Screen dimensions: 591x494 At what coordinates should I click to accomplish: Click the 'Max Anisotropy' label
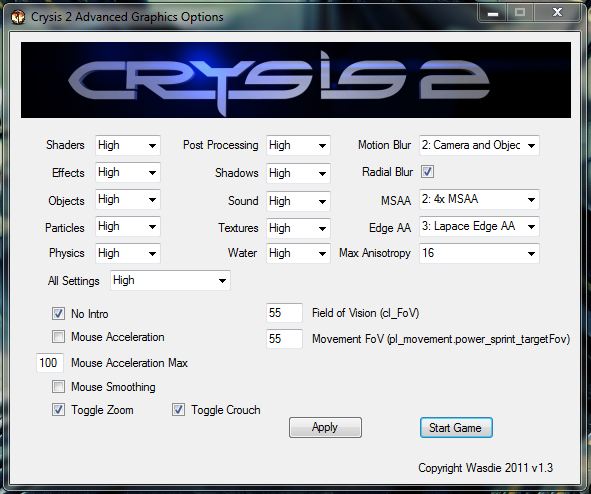375,253
